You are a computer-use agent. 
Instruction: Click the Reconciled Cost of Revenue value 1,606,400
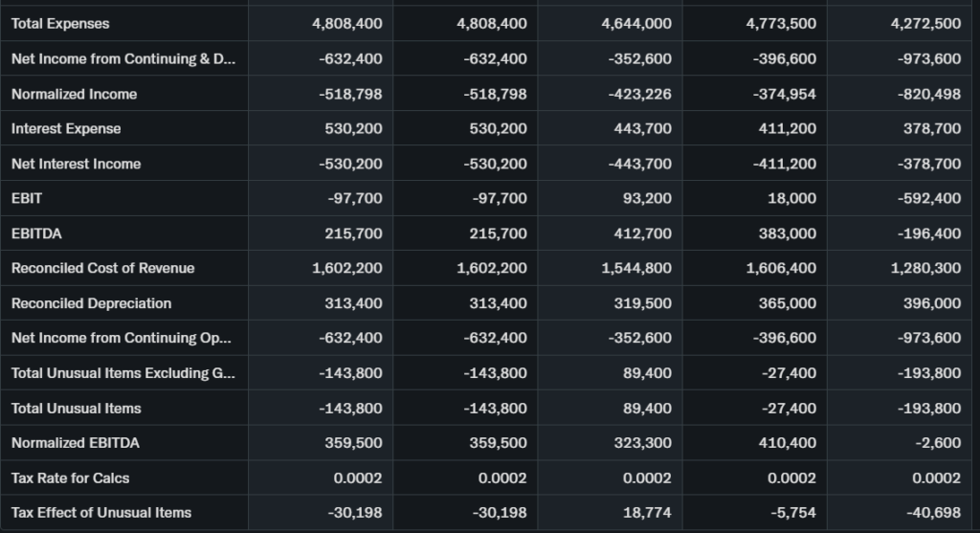tap(781, 268)
